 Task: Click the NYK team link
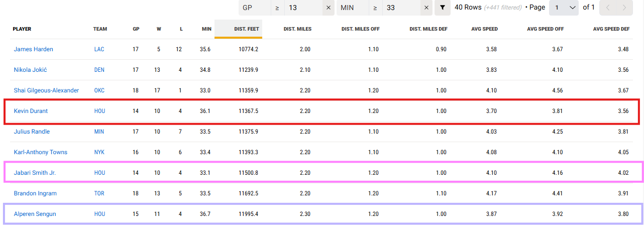[99, 152]
